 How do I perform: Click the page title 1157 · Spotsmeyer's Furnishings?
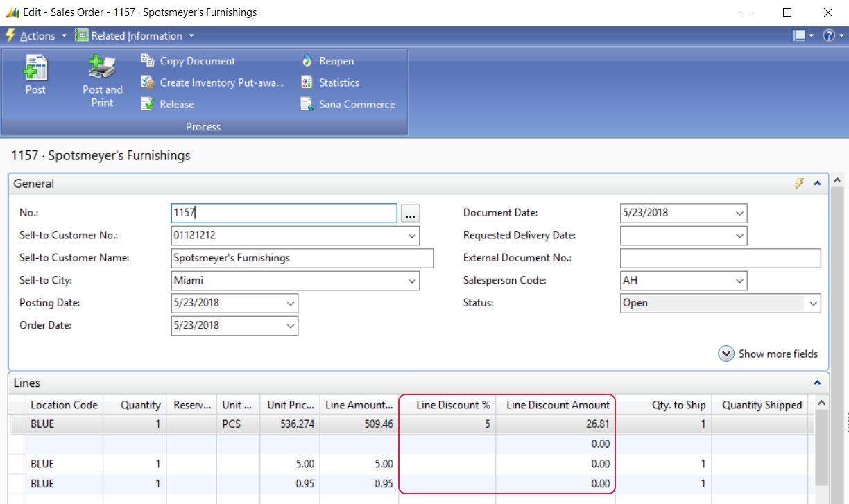click(101, 155)
